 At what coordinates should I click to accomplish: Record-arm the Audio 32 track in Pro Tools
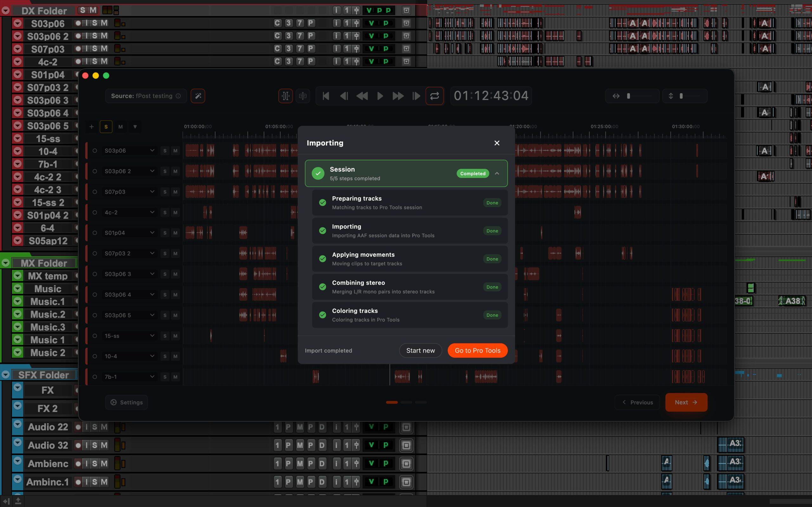pyautogui.click(x=78, y=445)
